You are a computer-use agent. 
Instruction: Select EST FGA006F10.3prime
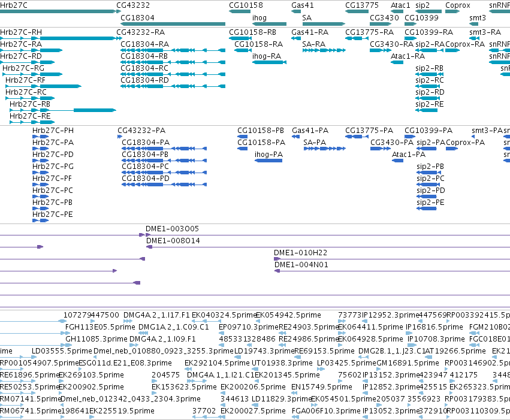tap(326, 411)
